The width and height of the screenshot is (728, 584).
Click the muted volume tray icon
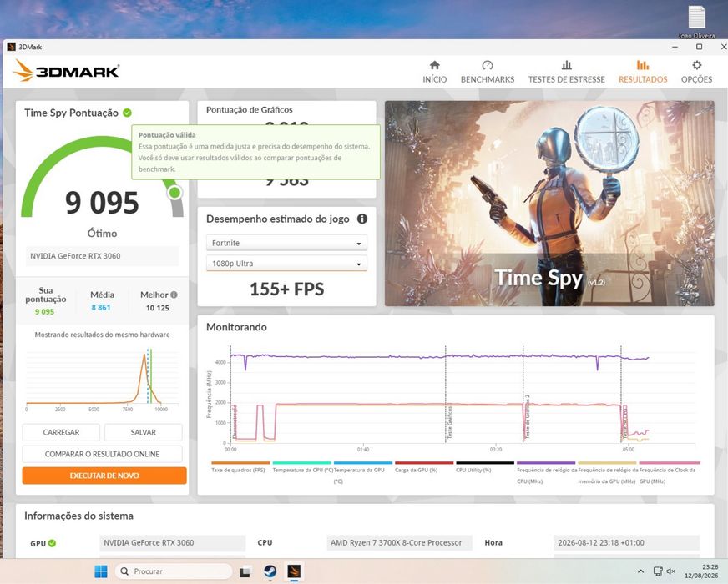(x=671, y=571)
